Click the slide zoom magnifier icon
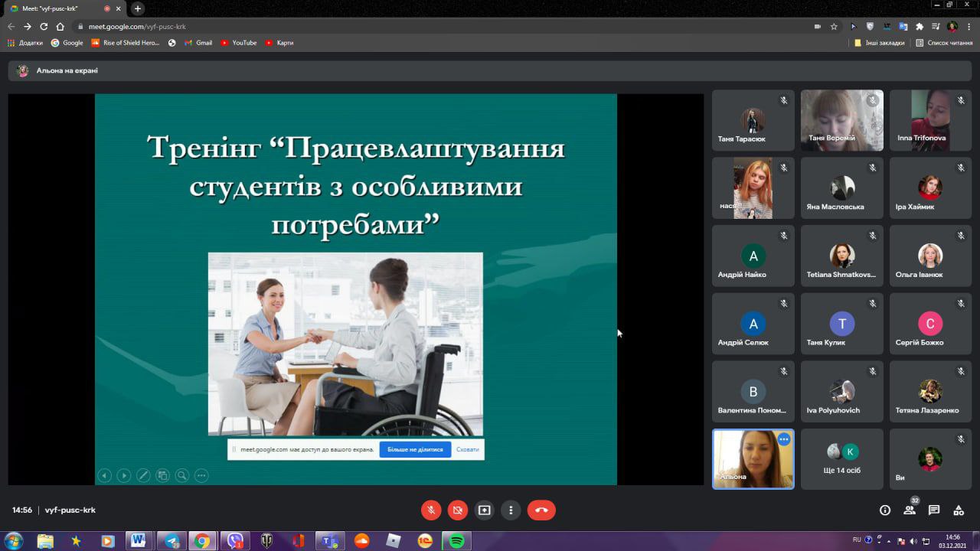 (182, 475)
